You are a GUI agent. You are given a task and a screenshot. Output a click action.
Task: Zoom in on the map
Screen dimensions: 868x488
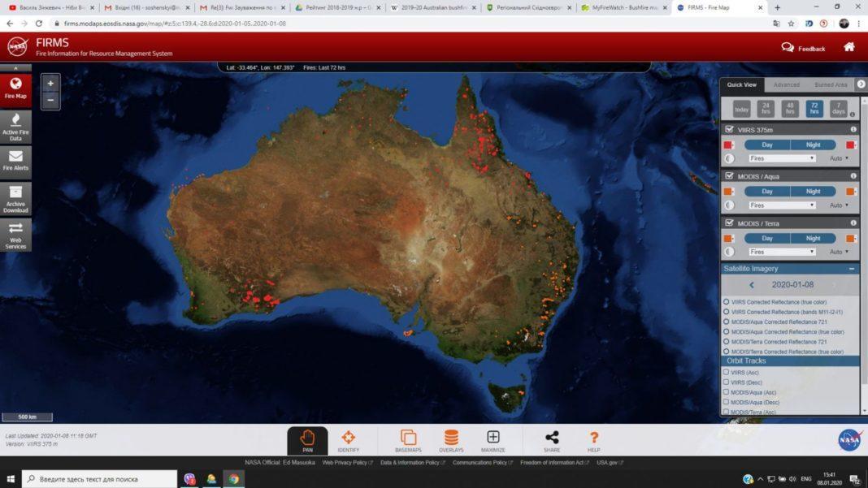(50, 84)
